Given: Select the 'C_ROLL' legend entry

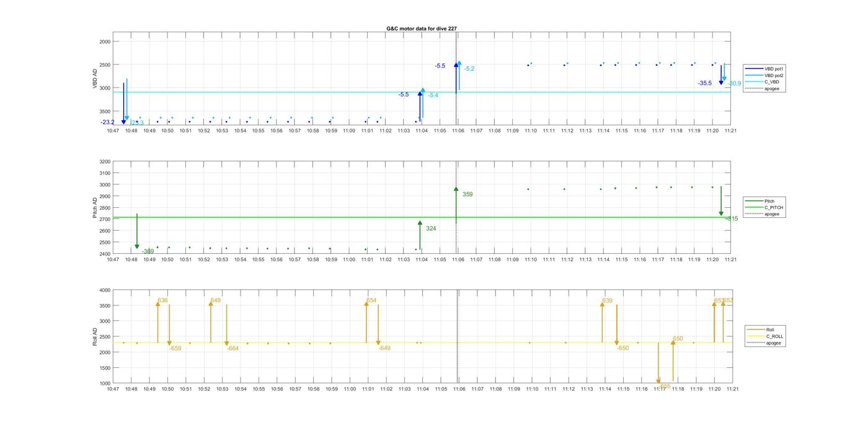Looking at the screenshot, I should click(765, 336).
